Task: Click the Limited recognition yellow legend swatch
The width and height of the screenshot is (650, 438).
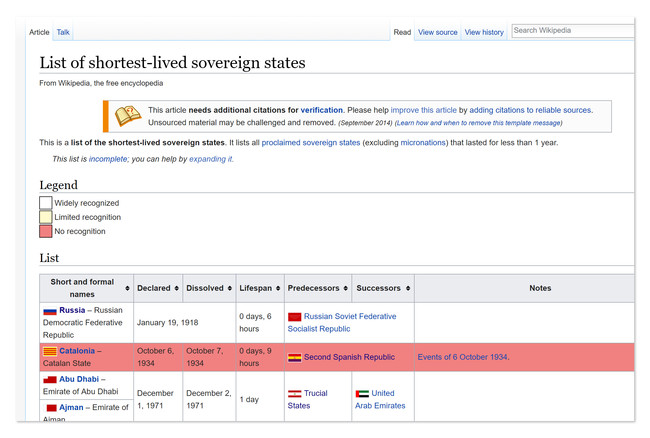Action: coord(46,217)
